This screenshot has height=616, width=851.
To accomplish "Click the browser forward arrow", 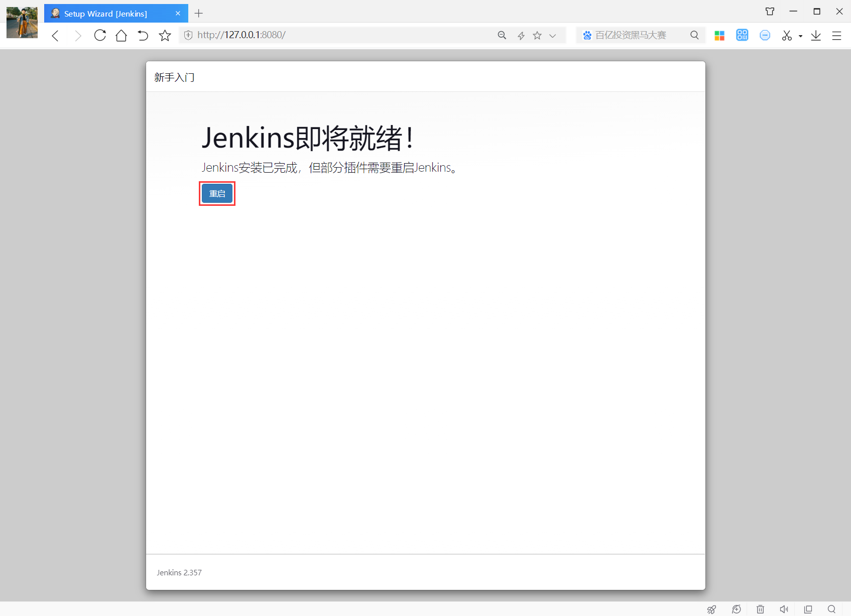I will (77, 36).
